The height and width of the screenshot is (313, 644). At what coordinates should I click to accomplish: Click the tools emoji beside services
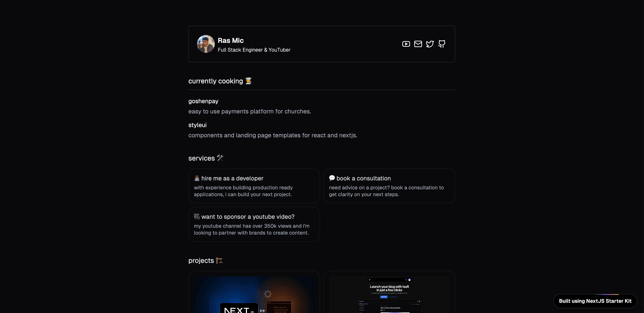click(220, 158)
